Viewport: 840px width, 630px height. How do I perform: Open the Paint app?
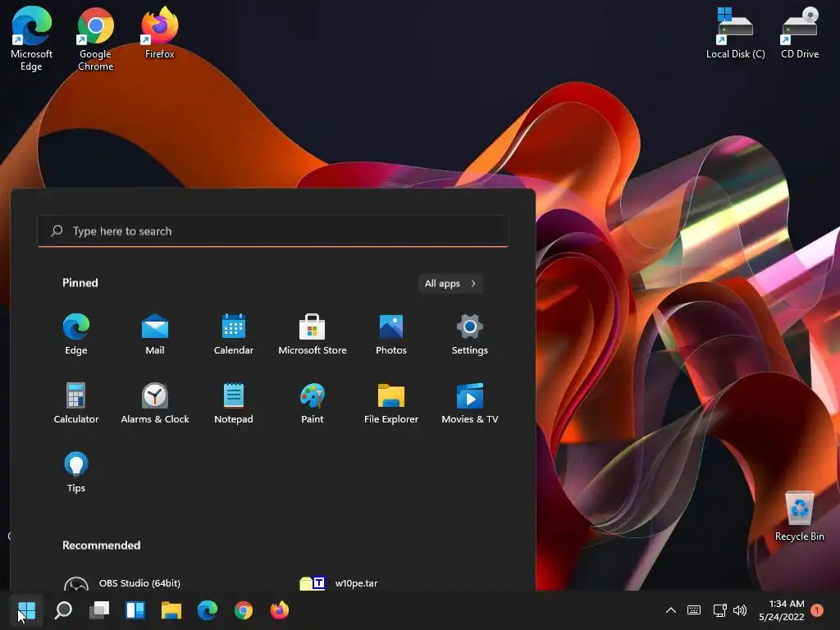pyautogui.click(x=313, y=404)
